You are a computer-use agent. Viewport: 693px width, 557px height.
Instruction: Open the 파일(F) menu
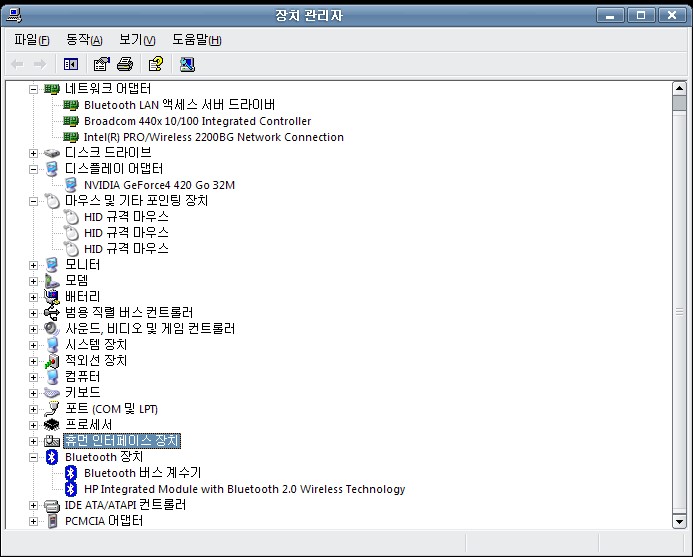pos(31,40)
